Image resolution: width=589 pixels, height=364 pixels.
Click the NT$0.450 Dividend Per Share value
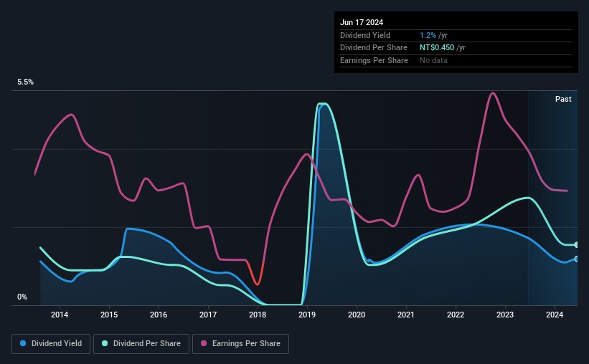[x=437, y=48]
